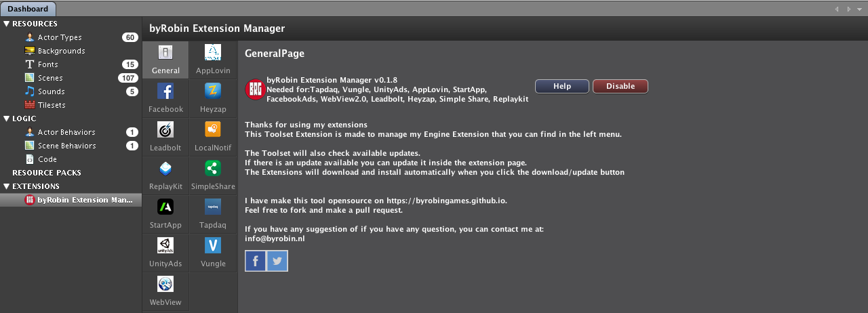Click the Scenes count badge 107

128,78
